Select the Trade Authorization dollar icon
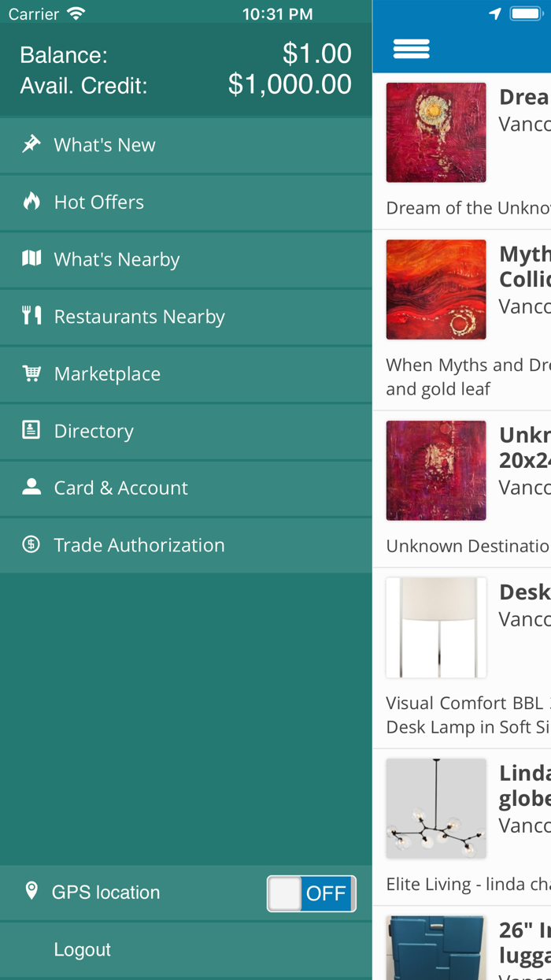551x980 pixels. tap(31, 544)
